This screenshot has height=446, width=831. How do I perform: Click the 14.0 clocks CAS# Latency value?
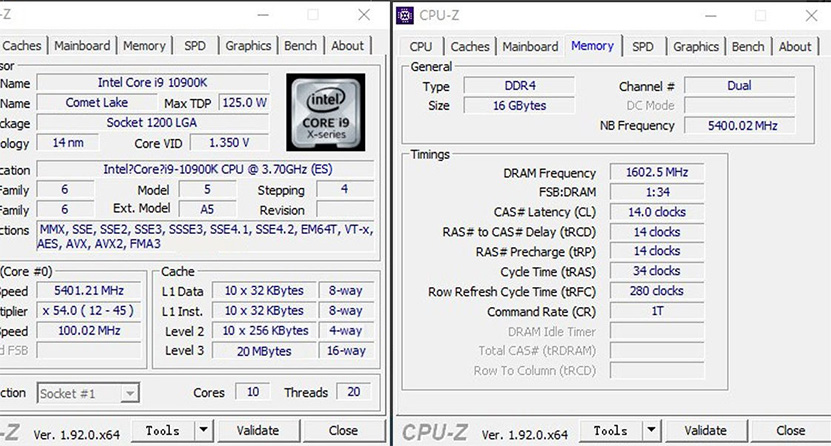tap(657, 212)
